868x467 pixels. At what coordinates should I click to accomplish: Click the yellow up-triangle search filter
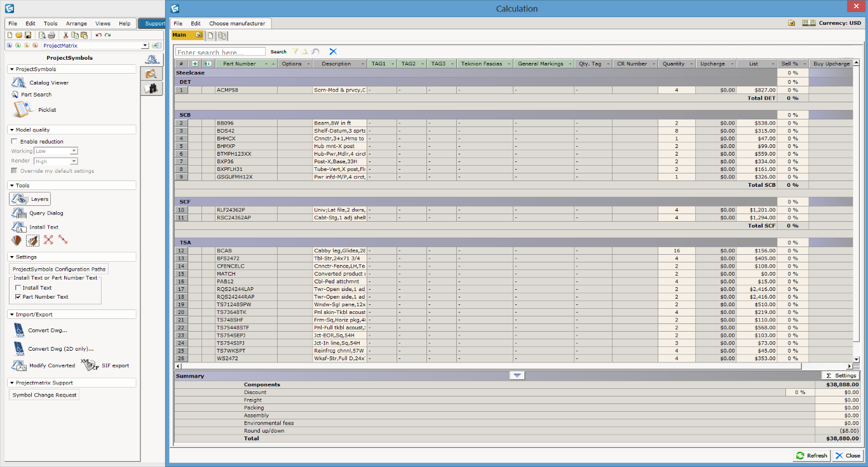click(304, 51)
